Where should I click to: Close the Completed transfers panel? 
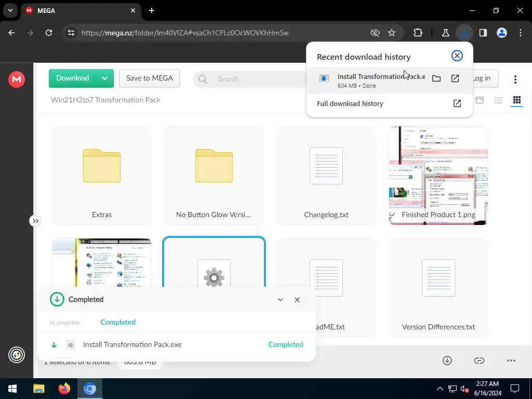[297, 300]
